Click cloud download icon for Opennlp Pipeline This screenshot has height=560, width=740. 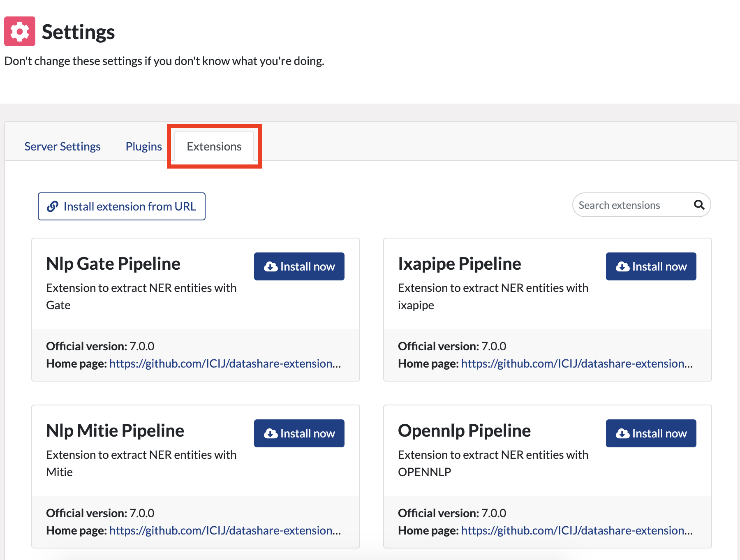click(x=622, y=433)
